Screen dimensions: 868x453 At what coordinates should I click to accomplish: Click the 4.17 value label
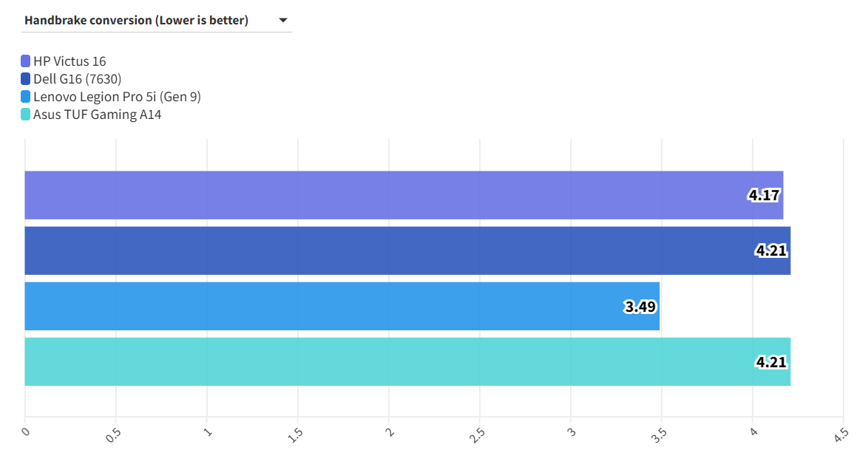(x=763, y=196)
